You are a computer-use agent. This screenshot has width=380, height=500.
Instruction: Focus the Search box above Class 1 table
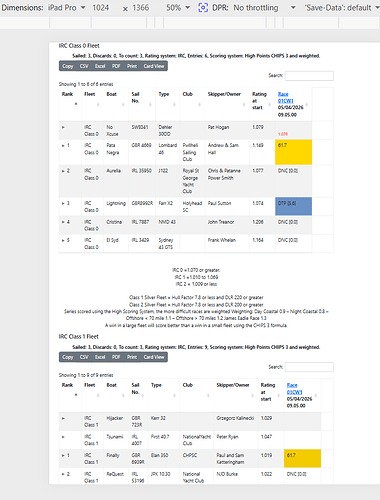point(309,367)
